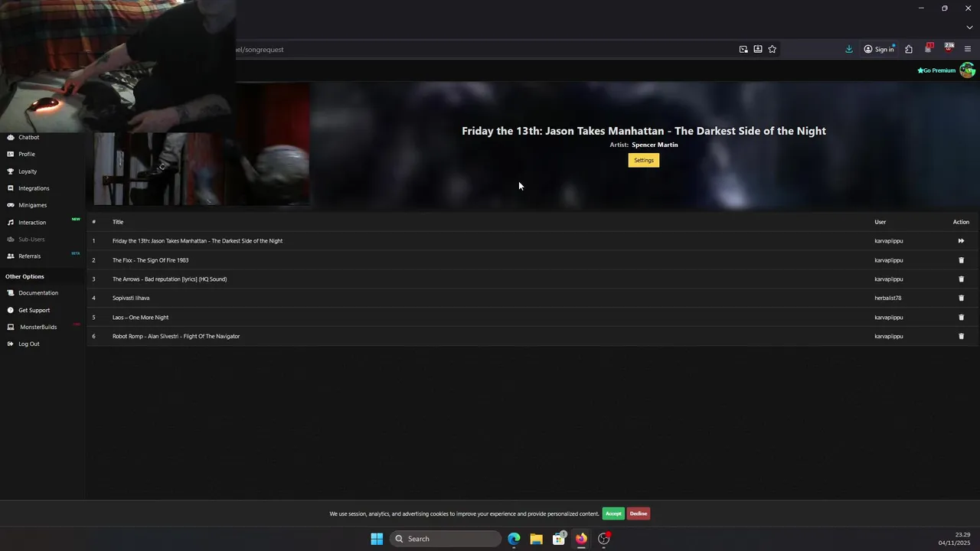Image resolution: width=980 pixels, height=551 pixels.
Task: Accept the cookie notice
Action: (613, 514)
